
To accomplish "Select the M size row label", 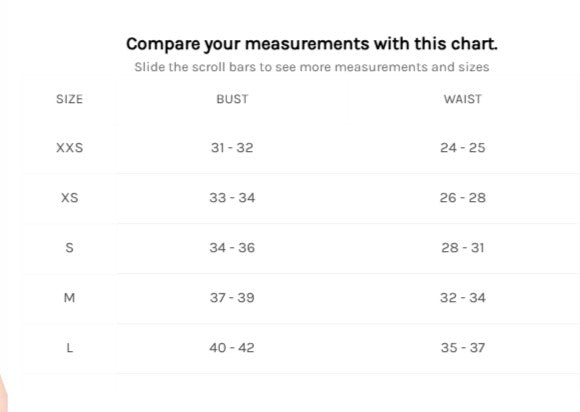I will [70, 297].
